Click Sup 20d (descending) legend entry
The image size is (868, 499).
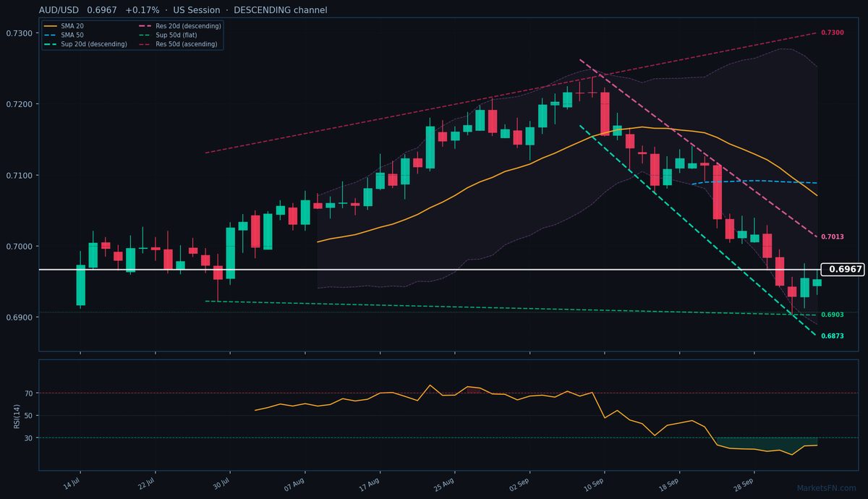point(85,44)
